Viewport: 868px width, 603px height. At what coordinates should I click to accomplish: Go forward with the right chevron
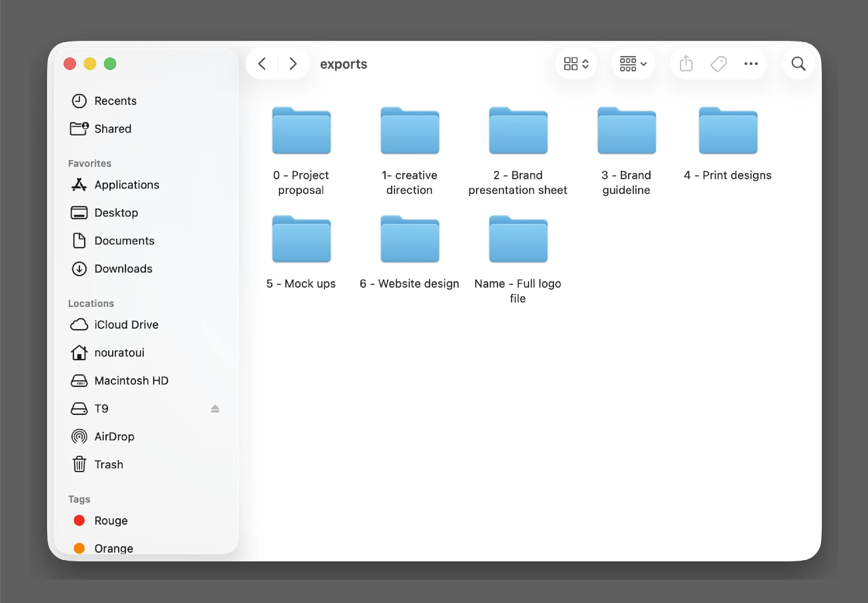tap(293, 64)
